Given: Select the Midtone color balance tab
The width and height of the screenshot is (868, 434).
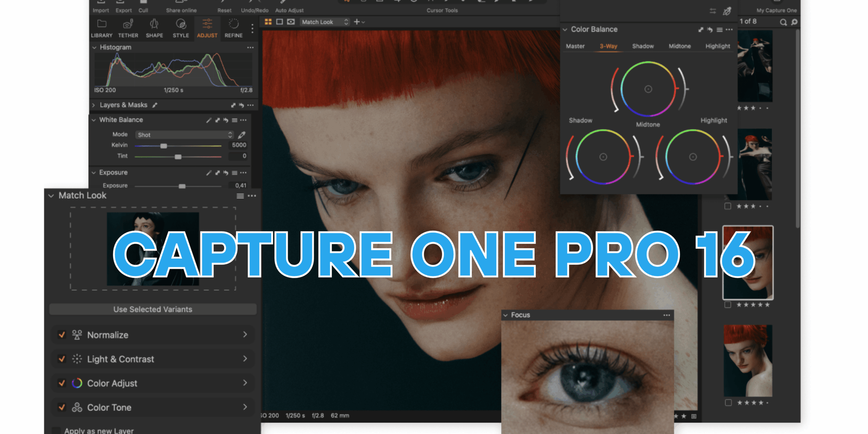Looking at the screenshot, I should click(679, 46).
